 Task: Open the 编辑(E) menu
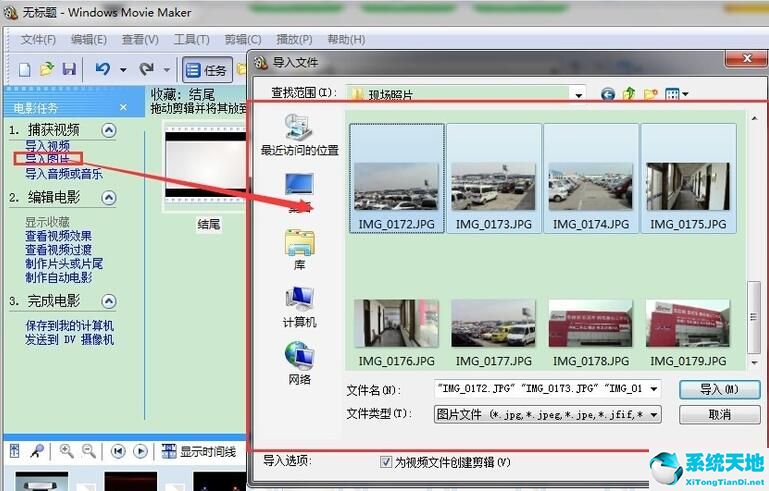click(x=89, y=40)
